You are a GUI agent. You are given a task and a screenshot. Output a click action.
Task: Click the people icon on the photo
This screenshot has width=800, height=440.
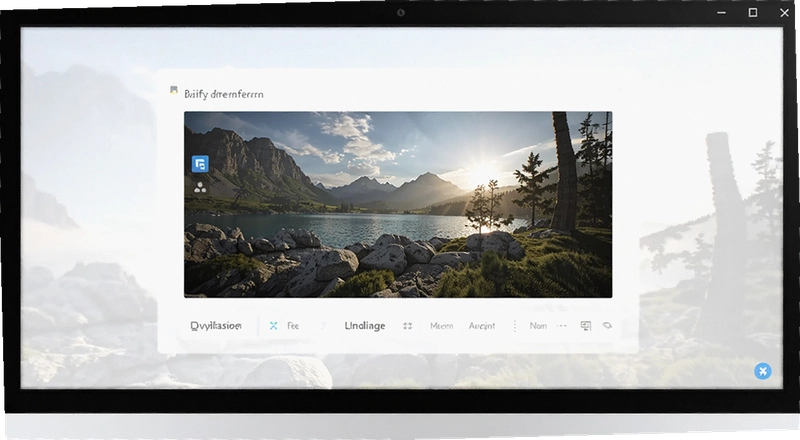200,187
